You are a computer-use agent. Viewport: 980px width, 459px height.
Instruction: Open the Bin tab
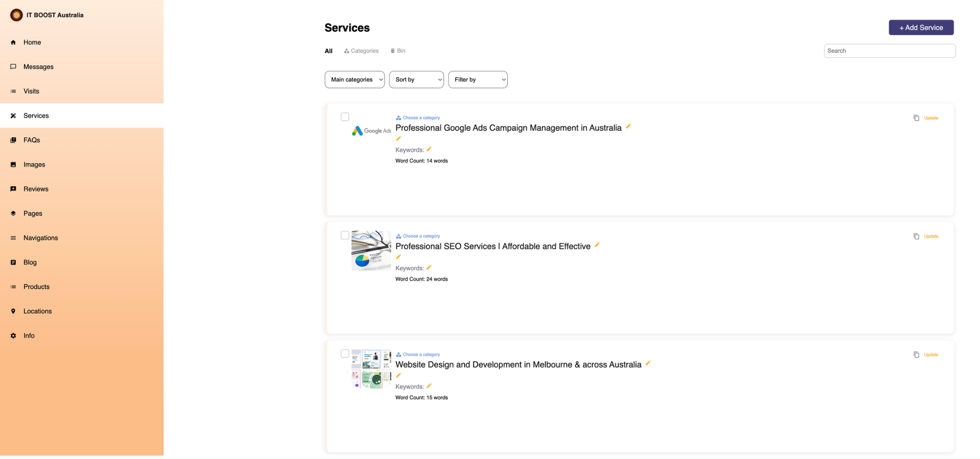(398, 51)
